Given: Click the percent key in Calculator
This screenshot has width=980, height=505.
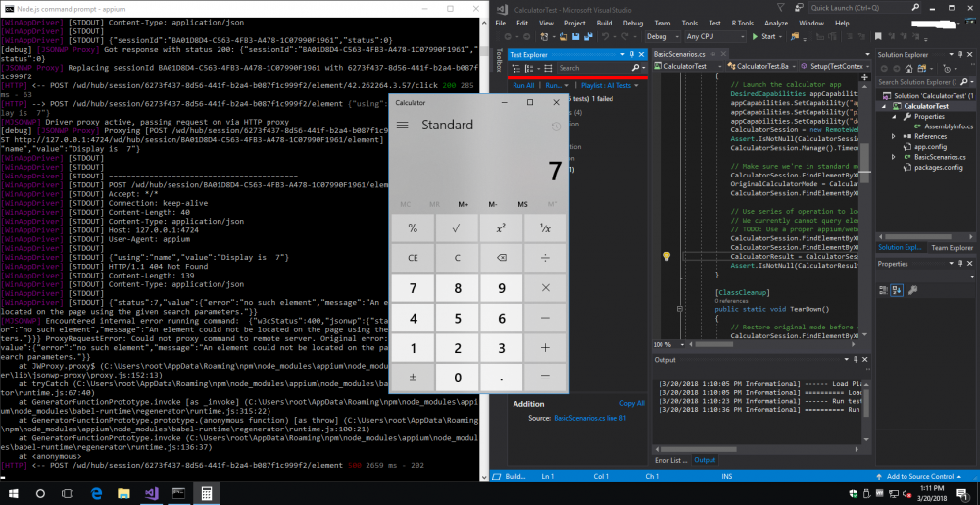Looking at the screenshot, I should point(413,228).
